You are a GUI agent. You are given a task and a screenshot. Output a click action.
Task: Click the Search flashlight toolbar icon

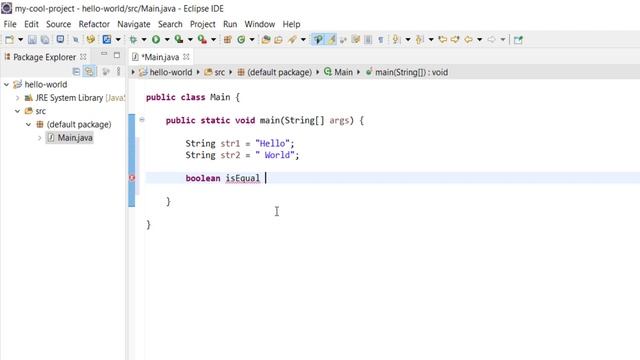point(292,40)
